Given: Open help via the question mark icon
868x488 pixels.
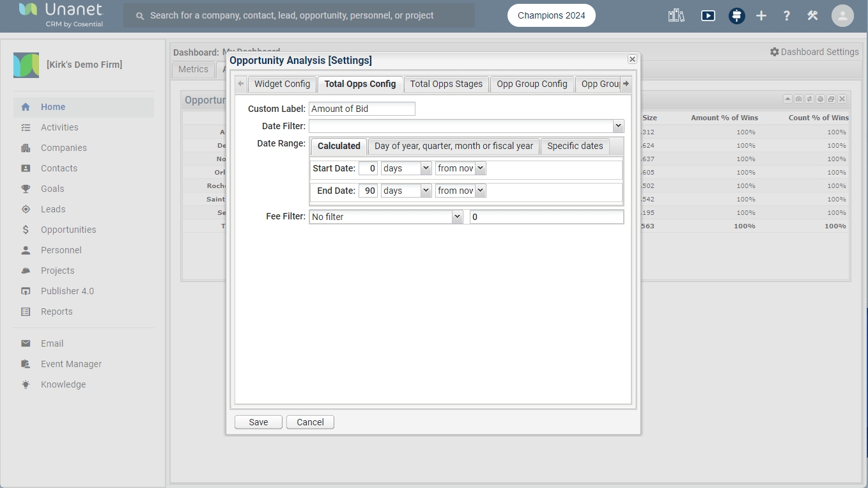Looking at the screenshot, I should tap(786, 16).
